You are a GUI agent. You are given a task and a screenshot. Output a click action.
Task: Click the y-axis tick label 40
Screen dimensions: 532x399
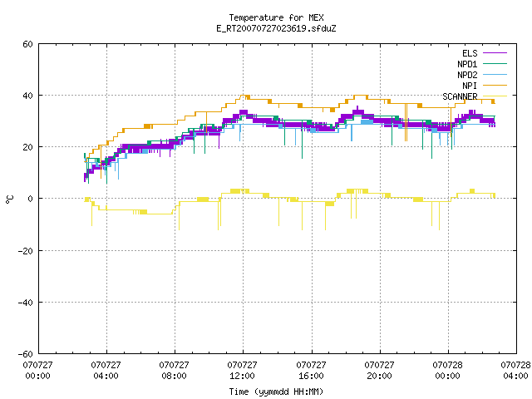point(27,96)
